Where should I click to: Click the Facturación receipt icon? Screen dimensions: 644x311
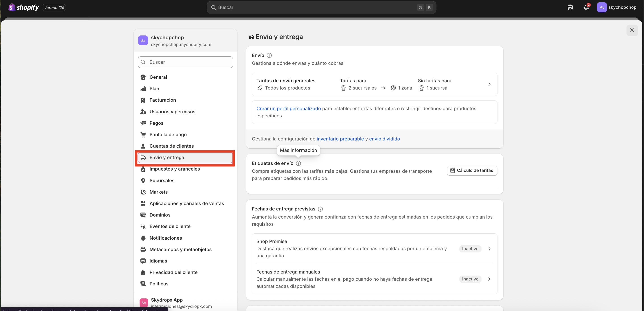[x=143, y=100]
